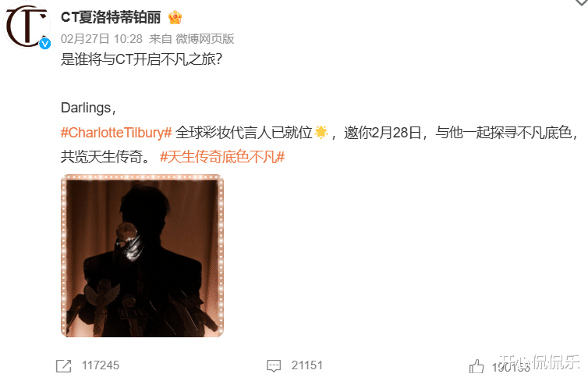Viewport: 588px width, 381px height.
Task: Open the #CharlotteTilbury# hashtag topic
Action: [116, 133]
